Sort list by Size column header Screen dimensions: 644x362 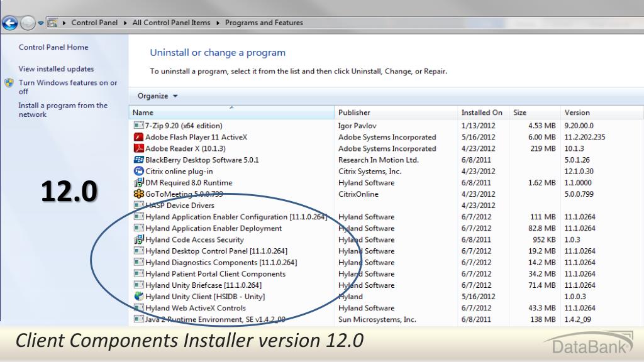coord(535,112)
